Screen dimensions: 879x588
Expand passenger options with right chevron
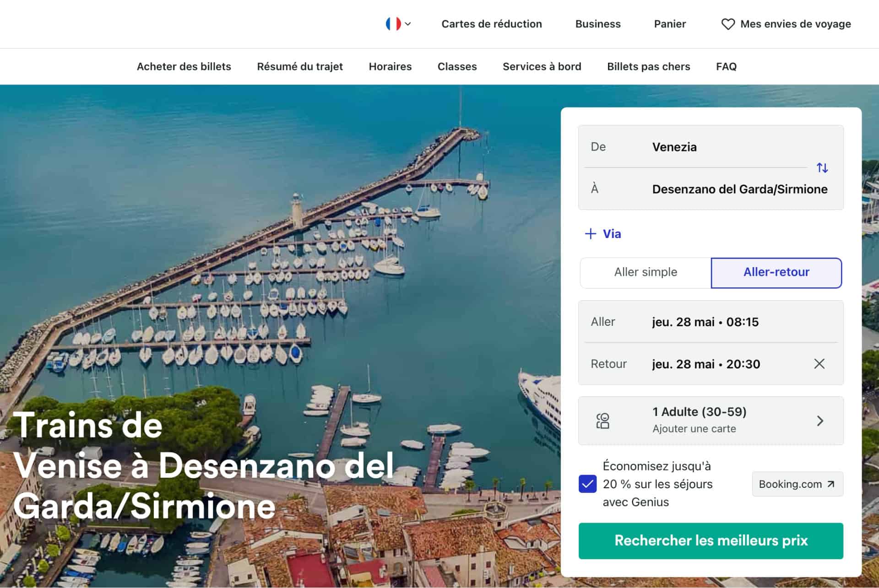[819, 421]
